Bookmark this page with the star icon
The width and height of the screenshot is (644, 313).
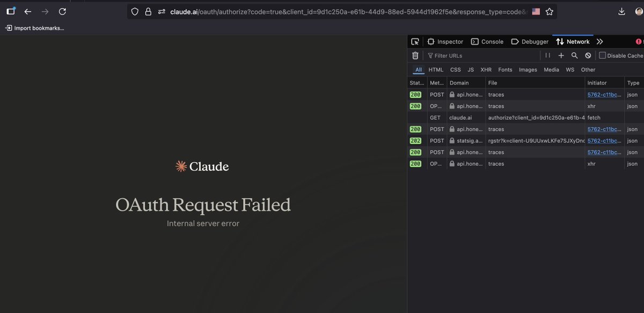(x=550, y=11)
